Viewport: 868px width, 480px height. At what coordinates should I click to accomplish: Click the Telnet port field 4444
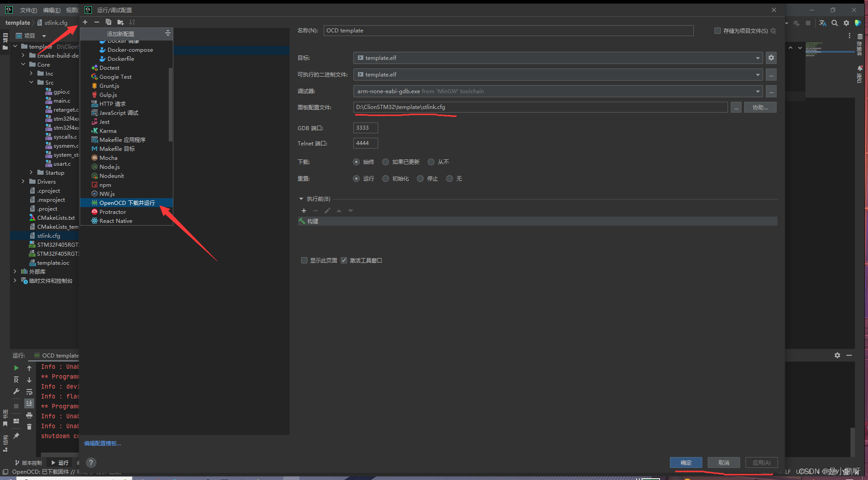pyautogui.click(x=366, y=143)
